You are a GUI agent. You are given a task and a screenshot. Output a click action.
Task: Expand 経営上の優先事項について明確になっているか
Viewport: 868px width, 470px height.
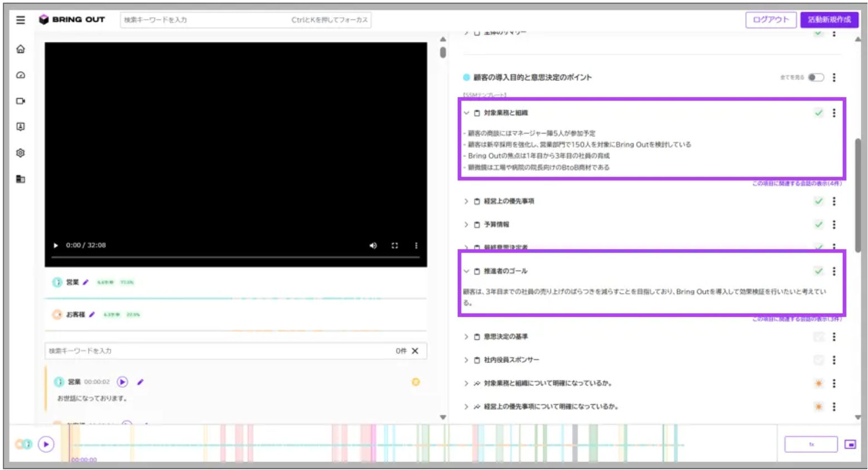[x=466, y=407]
